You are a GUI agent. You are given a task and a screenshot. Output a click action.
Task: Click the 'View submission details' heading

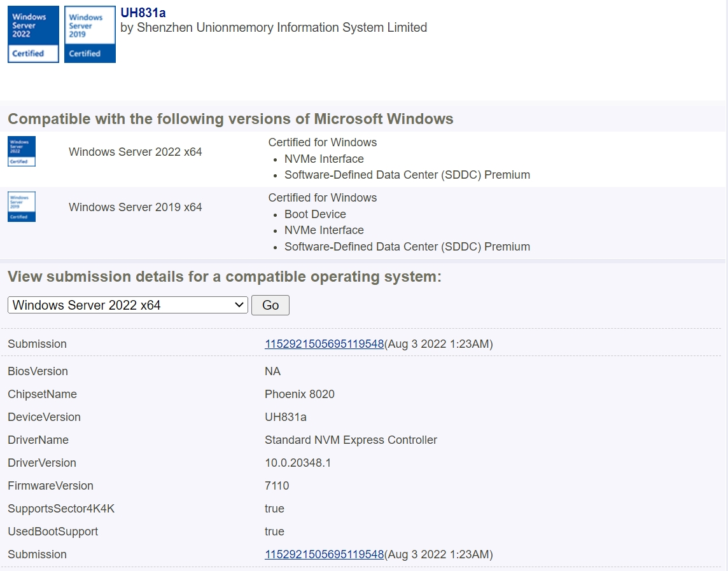(224, 277)
